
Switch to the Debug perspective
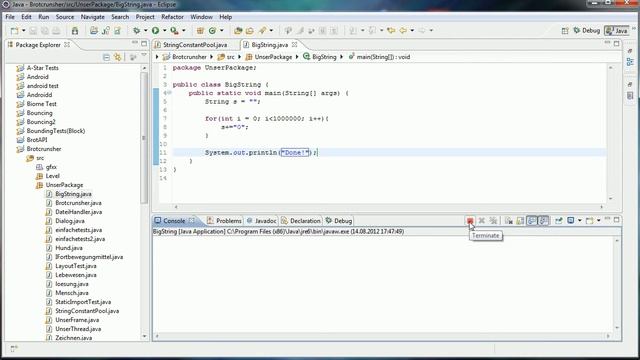587,31
